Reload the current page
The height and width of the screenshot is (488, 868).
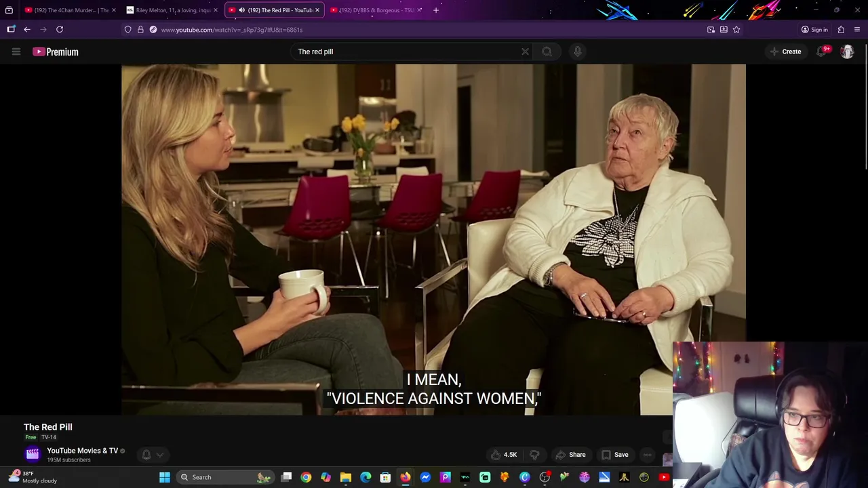60,29
